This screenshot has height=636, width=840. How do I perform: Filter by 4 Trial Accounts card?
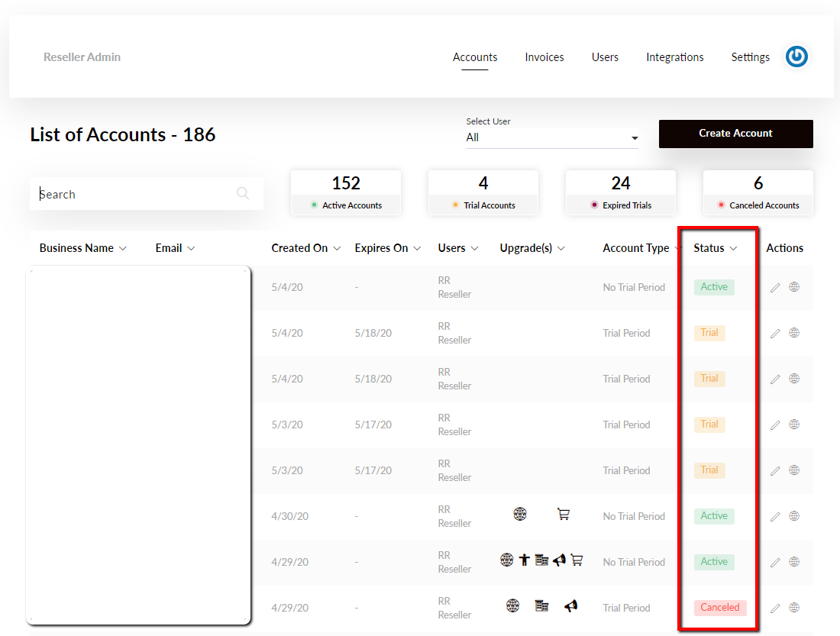click(x=483, y=193)
